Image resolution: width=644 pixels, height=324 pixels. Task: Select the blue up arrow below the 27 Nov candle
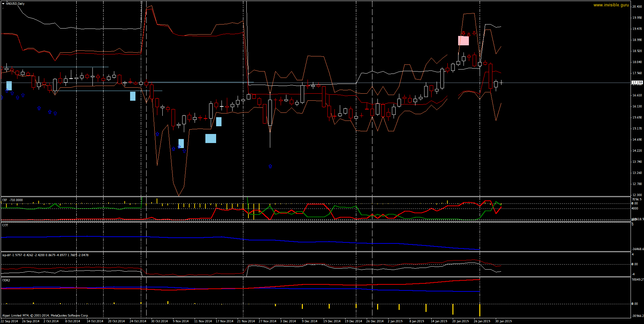(x=270, y=167)
